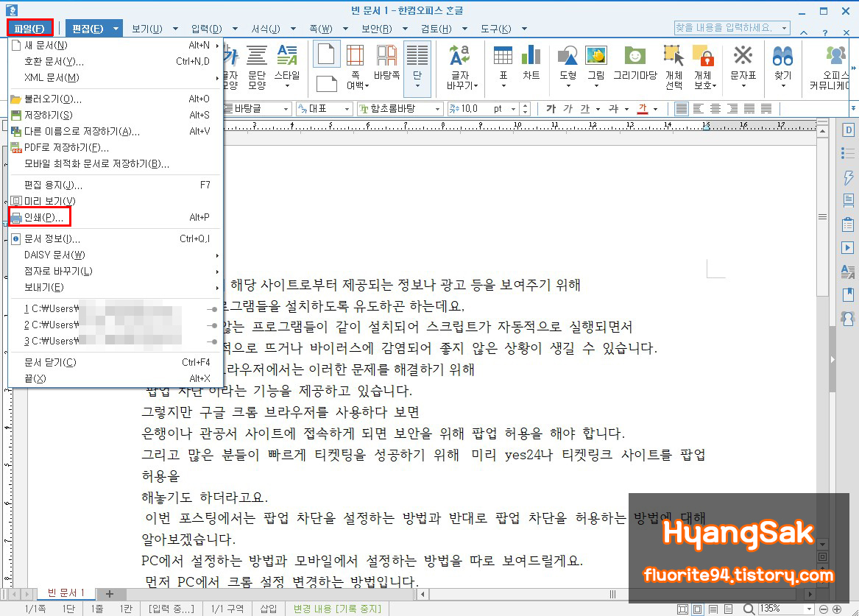Screen dimensions: 859x616
Task: Click the clipboard icon in right sidebar
Action: (848, 224)
